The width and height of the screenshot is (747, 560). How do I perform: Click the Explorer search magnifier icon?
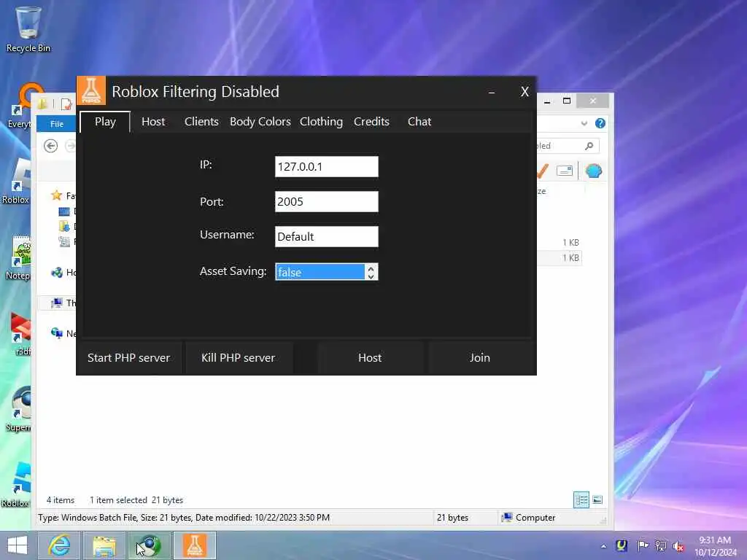click(589, 146)
